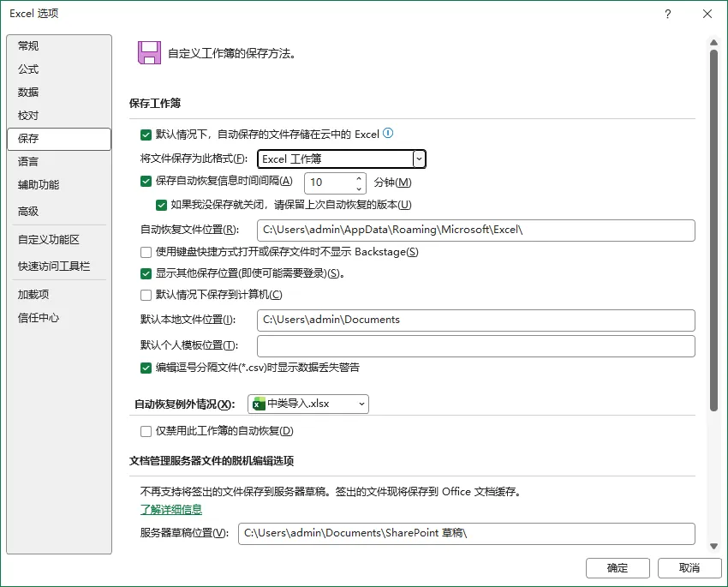Enable 不显示 Backstage checkbox
The width and height of the screenshot is (728, 587).
coord(146,252)
